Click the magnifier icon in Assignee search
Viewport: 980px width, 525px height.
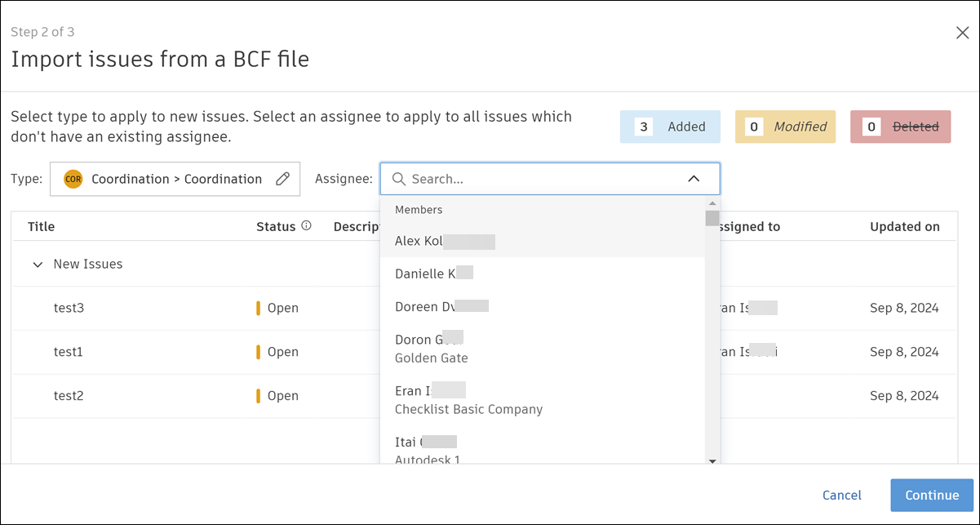click(x=399, y=179)
